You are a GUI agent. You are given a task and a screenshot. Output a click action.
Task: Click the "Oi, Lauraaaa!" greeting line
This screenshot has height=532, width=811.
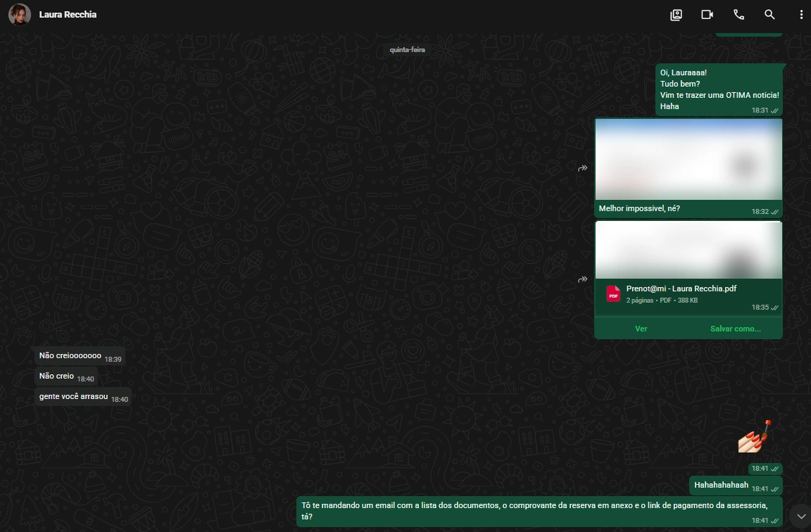684,72
